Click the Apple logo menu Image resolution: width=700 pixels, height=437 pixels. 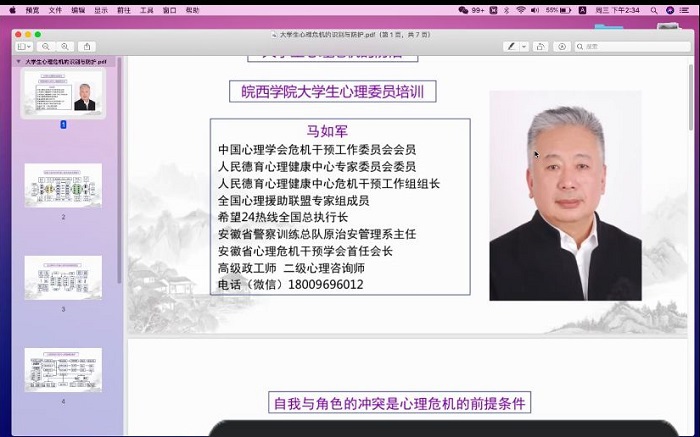11,9
